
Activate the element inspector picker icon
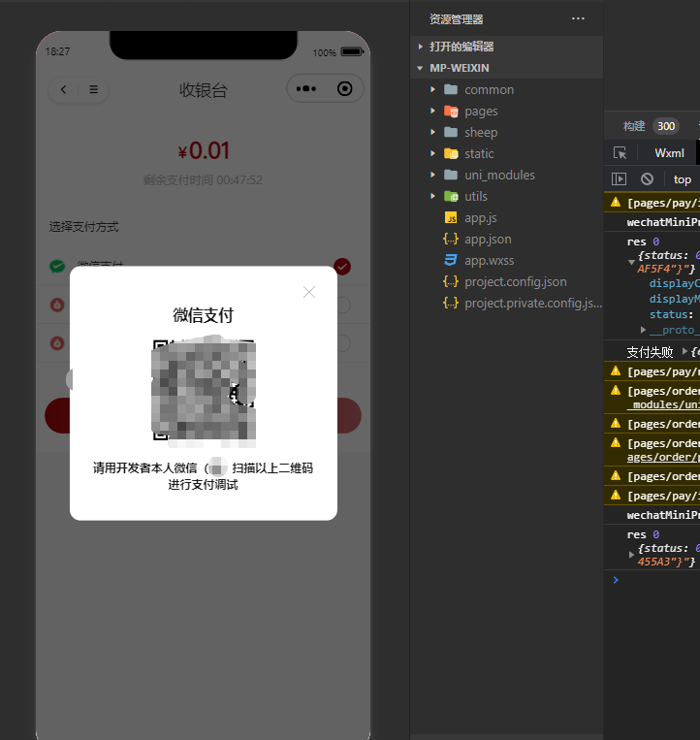[620, 153]
